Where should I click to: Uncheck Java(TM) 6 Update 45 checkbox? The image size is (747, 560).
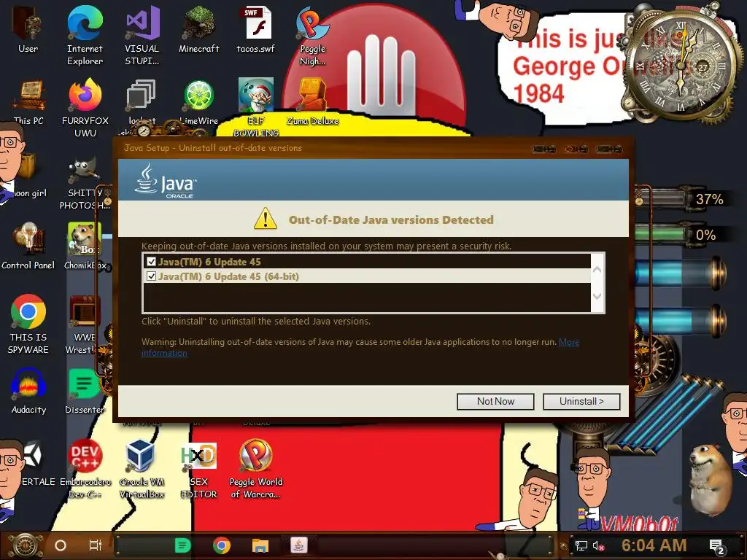click(x=151, y=262)
